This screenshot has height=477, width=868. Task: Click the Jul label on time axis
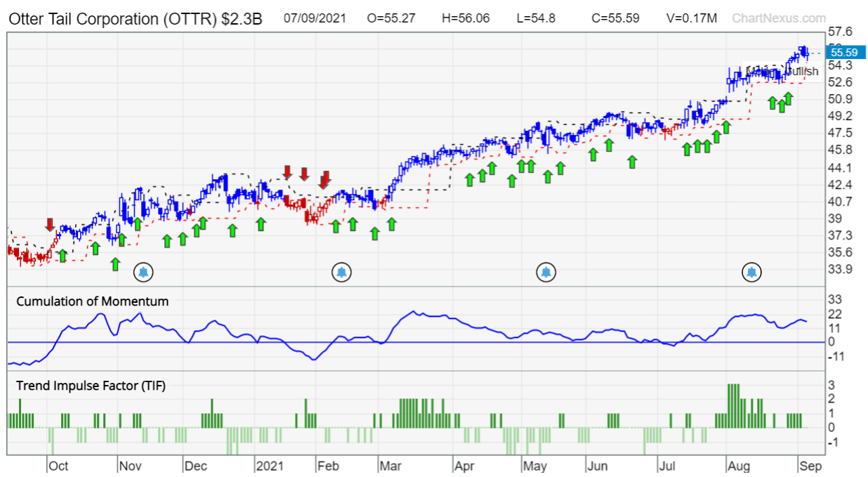[x=666, y=465]
